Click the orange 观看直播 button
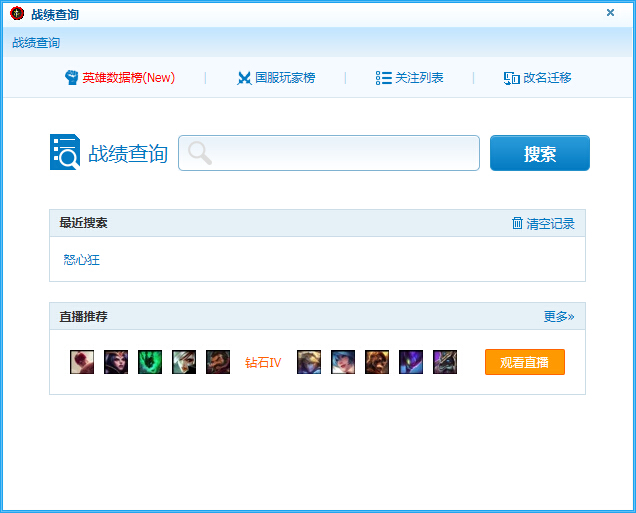Screen dimensions: 636x513 [525, 362]
